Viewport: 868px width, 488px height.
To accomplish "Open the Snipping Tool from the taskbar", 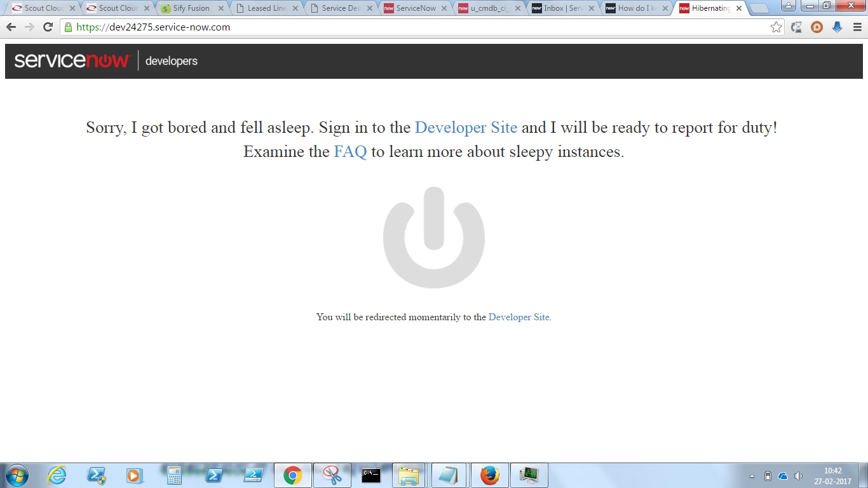I will [332, 475].
